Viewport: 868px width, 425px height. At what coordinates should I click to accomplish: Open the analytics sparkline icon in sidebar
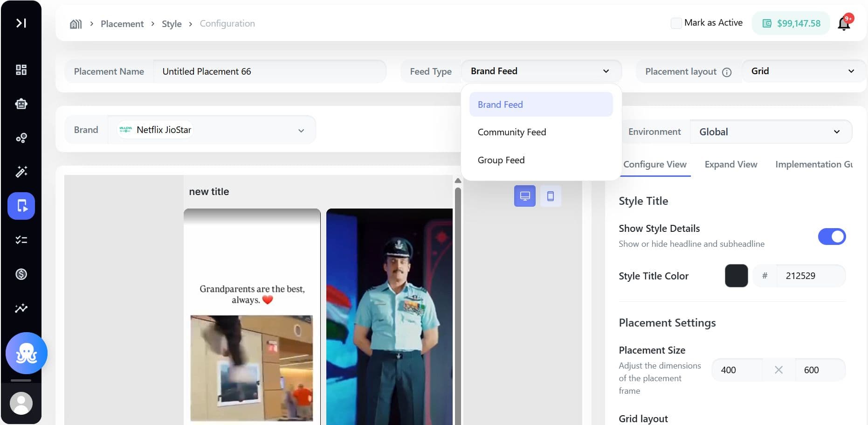21,308
